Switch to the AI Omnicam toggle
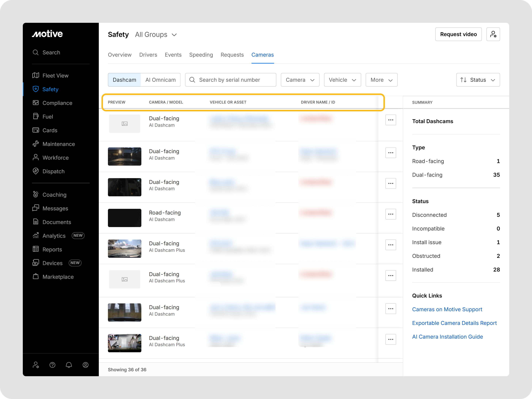The image size is (532, 399). [160, 80]
